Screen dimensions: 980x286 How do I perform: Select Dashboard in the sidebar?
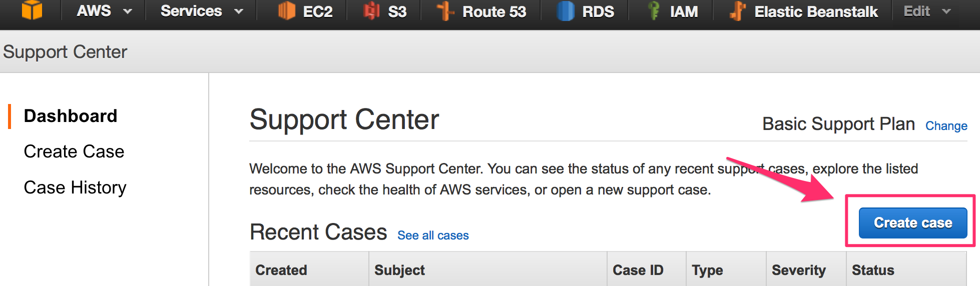point(71,116)
